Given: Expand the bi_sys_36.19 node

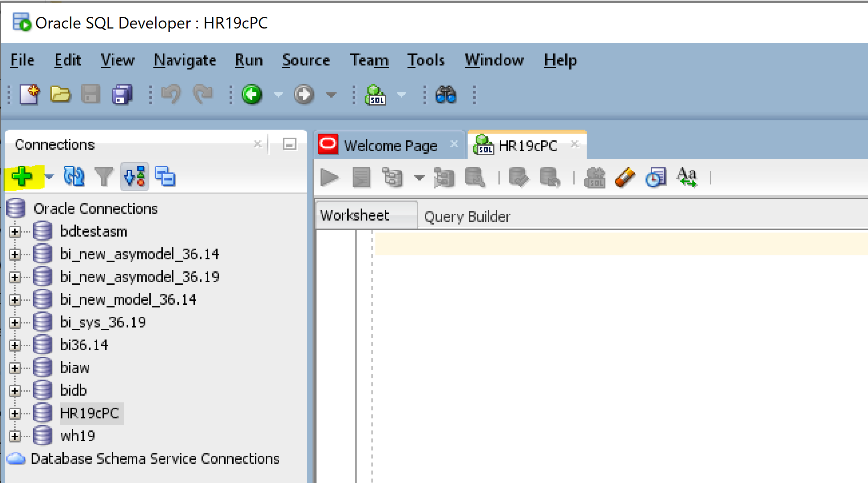Looking at the screenshot, I should tap(15, 323).
